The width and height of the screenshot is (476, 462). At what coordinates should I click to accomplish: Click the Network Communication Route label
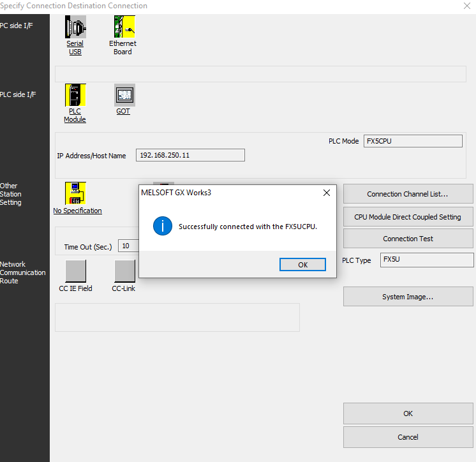23,272
